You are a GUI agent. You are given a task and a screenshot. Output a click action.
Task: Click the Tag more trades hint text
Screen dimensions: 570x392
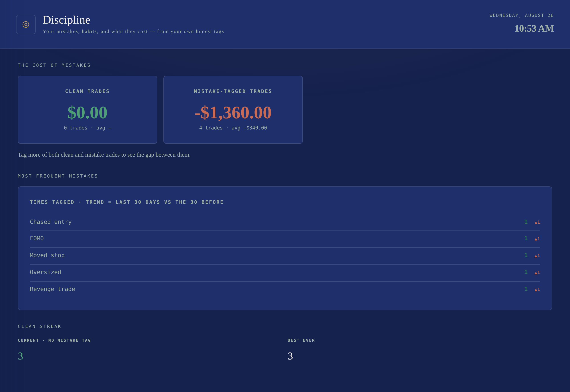pos(104,155)
